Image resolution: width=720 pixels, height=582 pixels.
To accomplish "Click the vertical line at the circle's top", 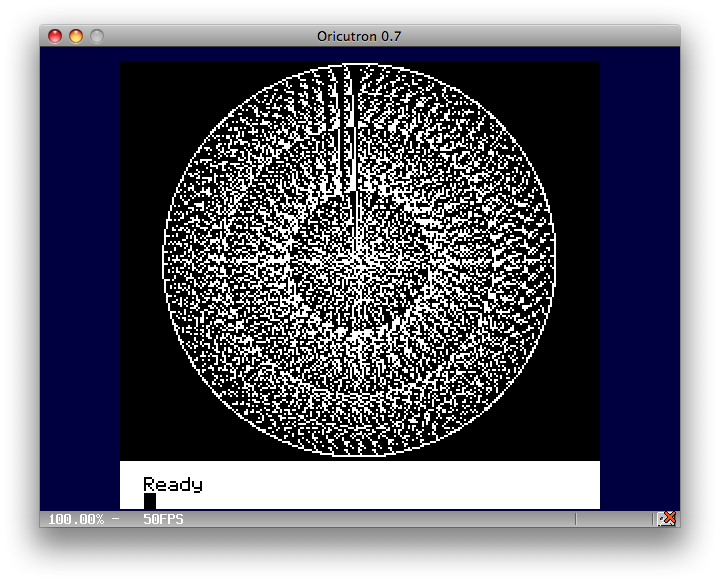I will (350, 120).
